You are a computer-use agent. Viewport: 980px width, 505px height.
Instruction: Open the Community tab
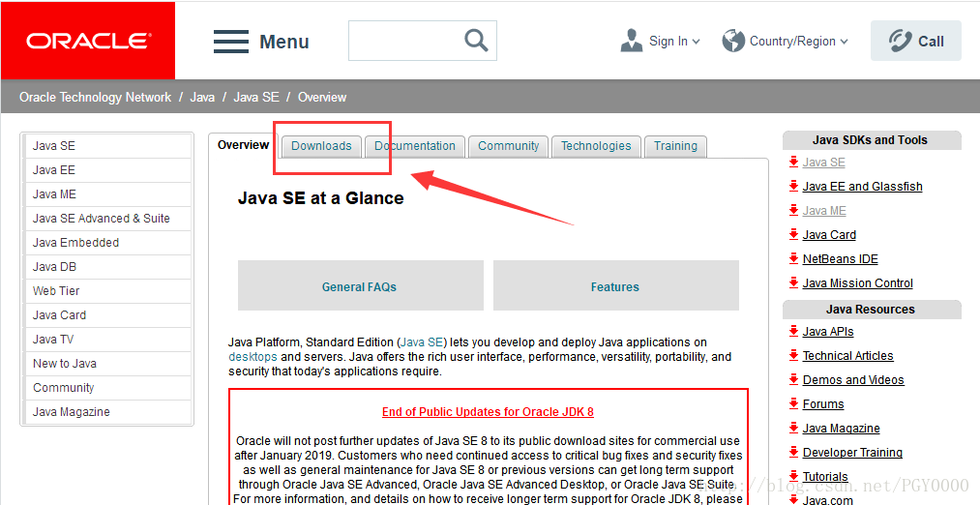509,146
